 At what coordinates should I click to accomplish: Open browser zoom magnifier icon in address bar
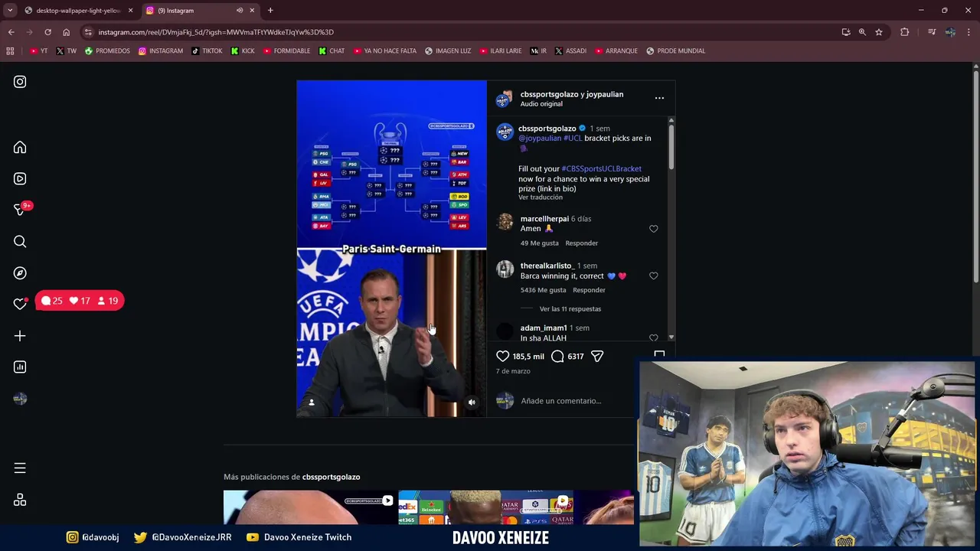pyautogui.click(x=862, y=32)
